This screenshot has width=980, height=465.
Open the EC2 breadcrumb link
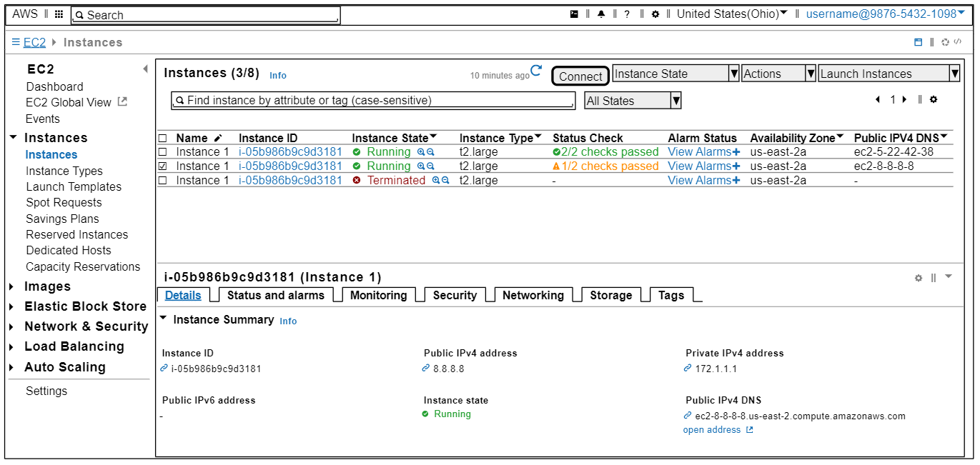(34, 42)
